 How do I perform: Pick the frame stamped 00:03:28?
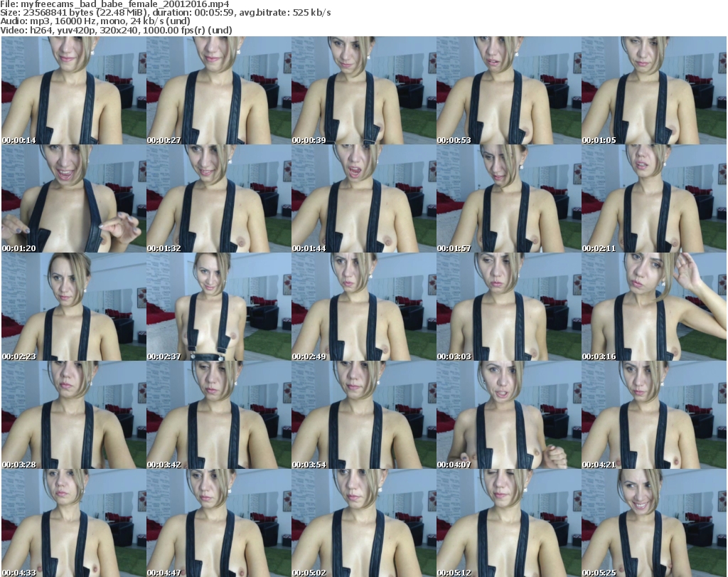click(74, 415)
